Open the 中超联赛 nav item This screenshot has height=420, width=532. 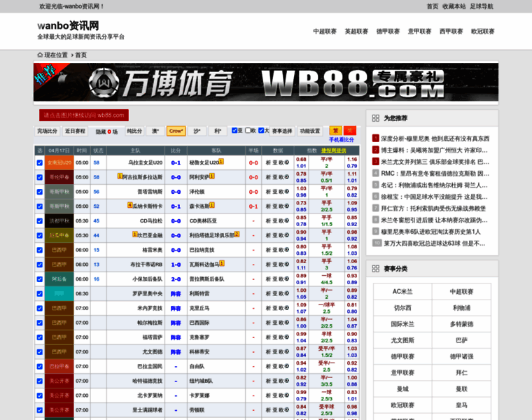325,31
